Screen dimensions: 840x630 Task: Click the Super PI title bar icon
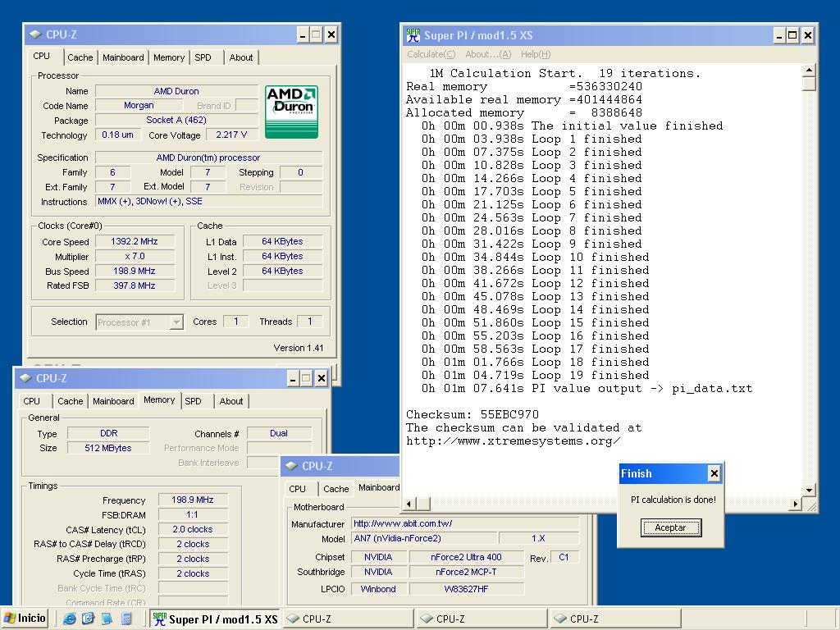click(413, 35)
